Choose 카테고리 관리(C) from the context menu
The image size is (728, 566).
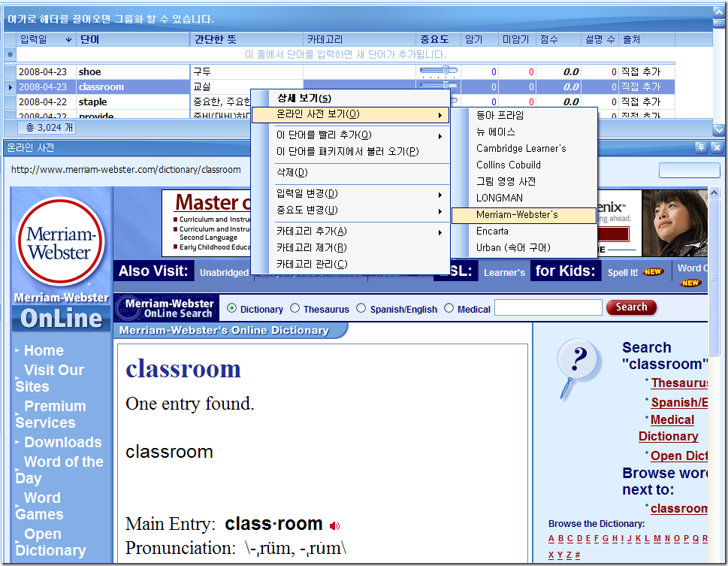(351, 264)
